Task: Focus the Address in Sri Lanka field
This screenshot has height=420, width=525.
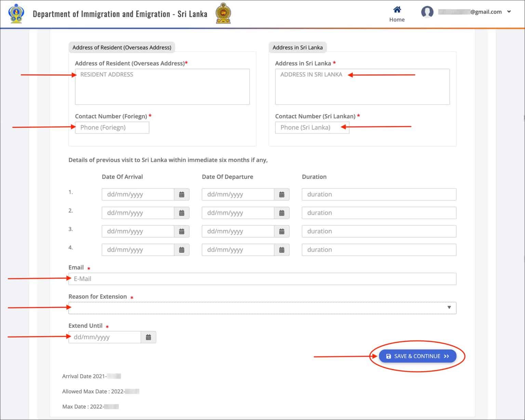Action: click(x=362, y=87)
